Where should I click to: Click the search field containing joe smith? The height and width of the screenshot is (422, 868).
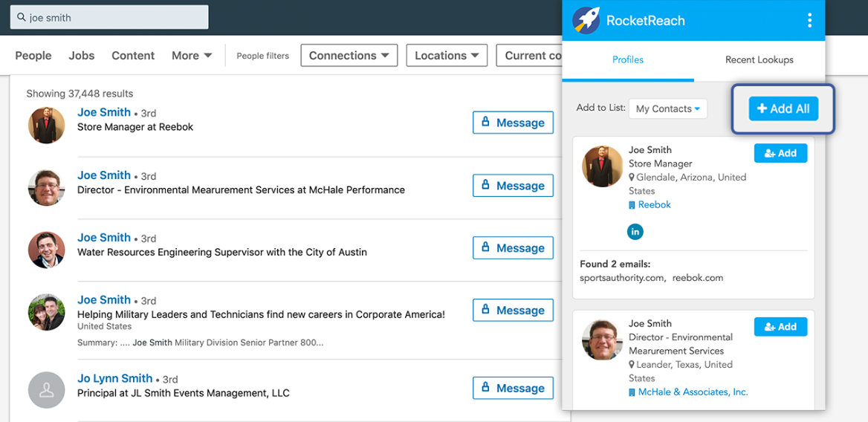pos(111,17)
